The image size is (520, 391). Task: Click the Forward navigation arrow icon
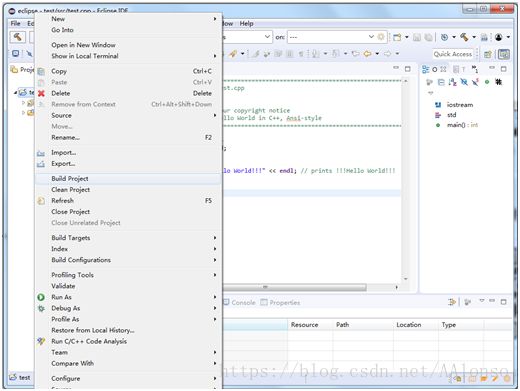387,53
